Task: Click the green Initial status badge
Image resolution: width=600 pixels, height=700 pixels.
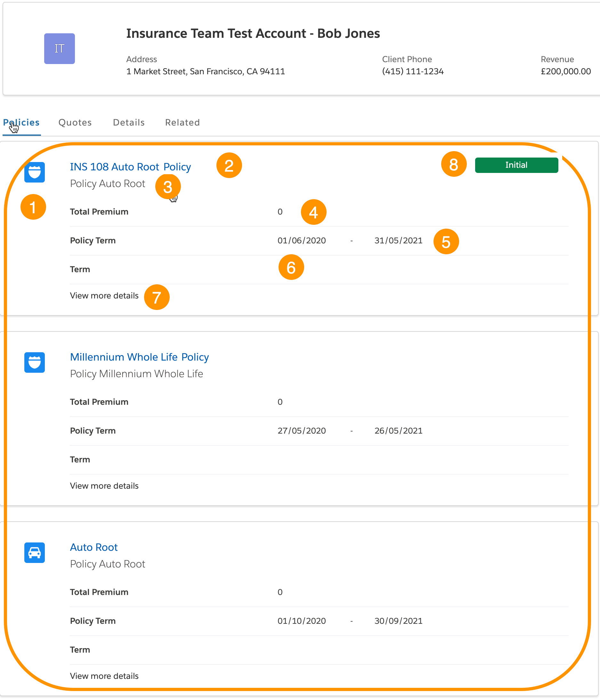Action: pyautogui.click(x=516, y=165)
